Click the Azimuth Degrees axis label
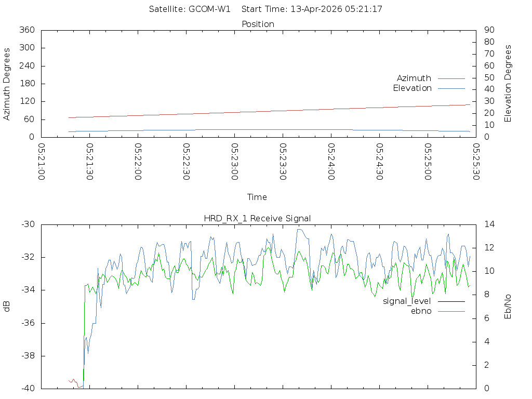 point(7,84)
